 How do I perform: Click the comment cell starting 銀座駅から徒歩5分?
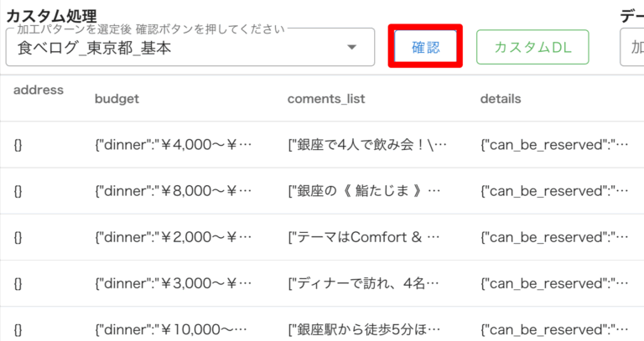[x=367, y=328]
